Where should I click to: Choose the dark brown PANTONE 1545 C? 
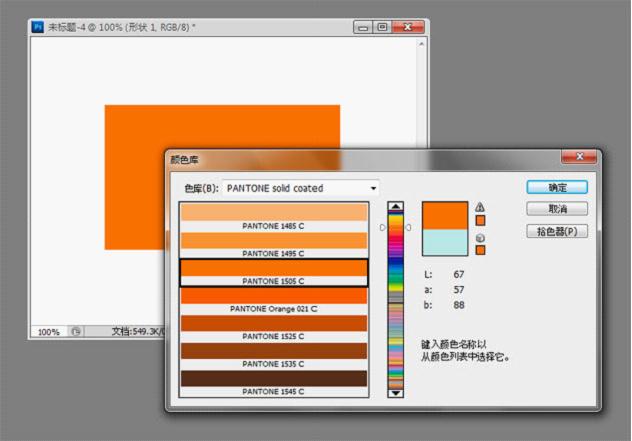point(273,384)
